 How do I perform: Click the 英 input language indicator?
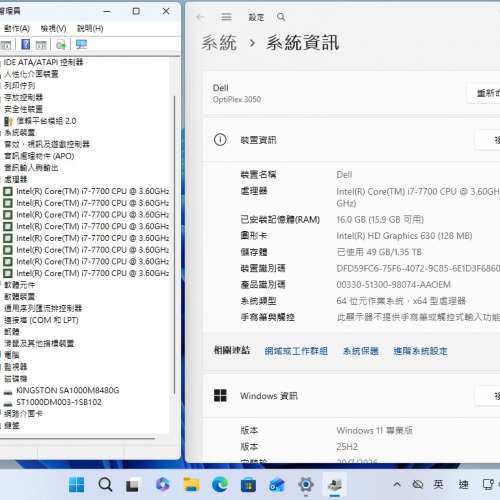pos(438,484)
